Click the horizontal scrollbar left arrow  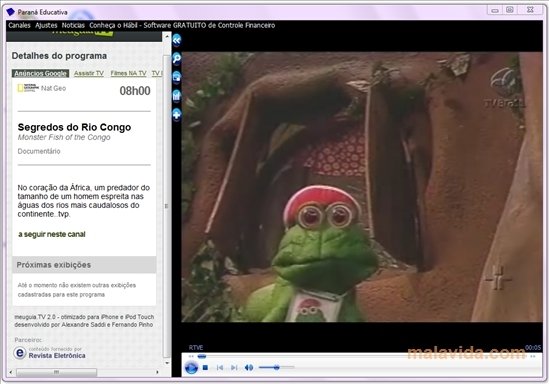click(11, 372)
